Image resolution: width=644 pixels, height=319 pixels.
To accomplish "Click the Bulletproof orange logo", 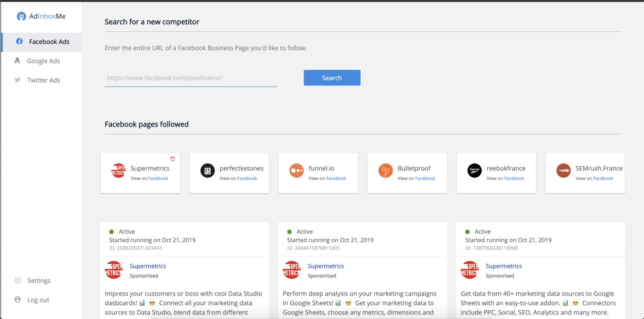I will 385,171.
